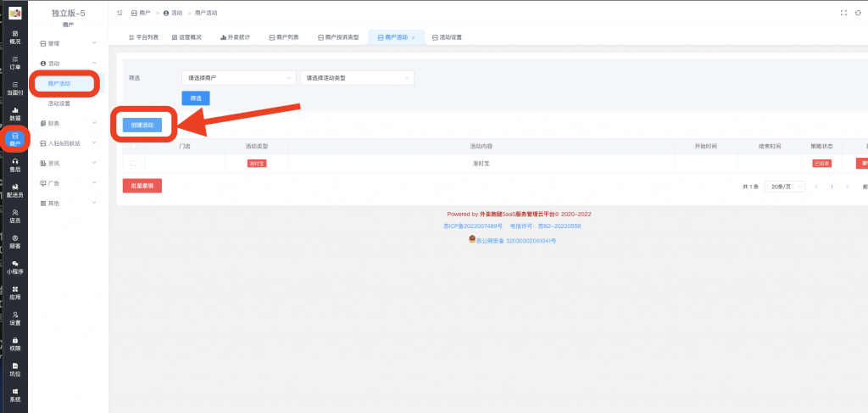Viewport: 868px width, 413px height.
Task: Click the refresh icon in top bar
Action: pyautogui.click(x=858, y=13)
